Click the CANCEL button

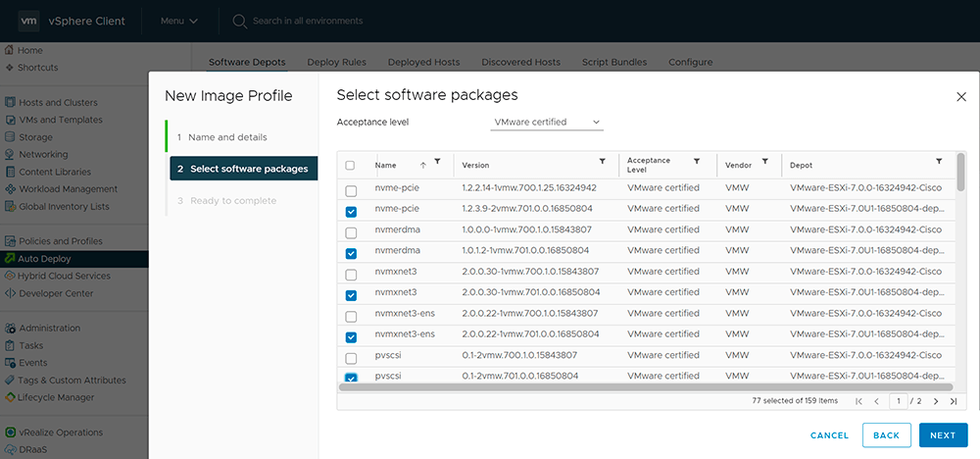[829, 435]
